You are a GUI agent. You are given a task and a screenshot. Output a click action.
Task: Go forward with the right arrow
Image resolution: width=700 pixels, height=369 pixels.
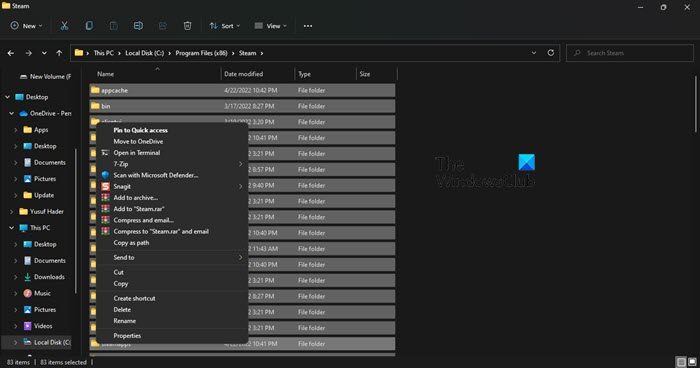[28, 53]
